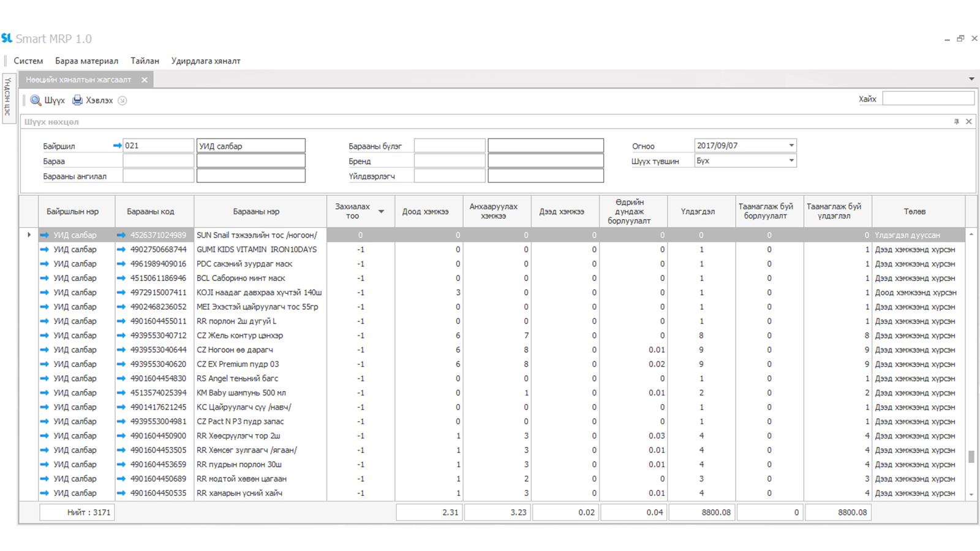Image resolution: width=980 pixels, height=551 pixels.
Task: Open the Систем menu
Action: (x=28, y=61)
